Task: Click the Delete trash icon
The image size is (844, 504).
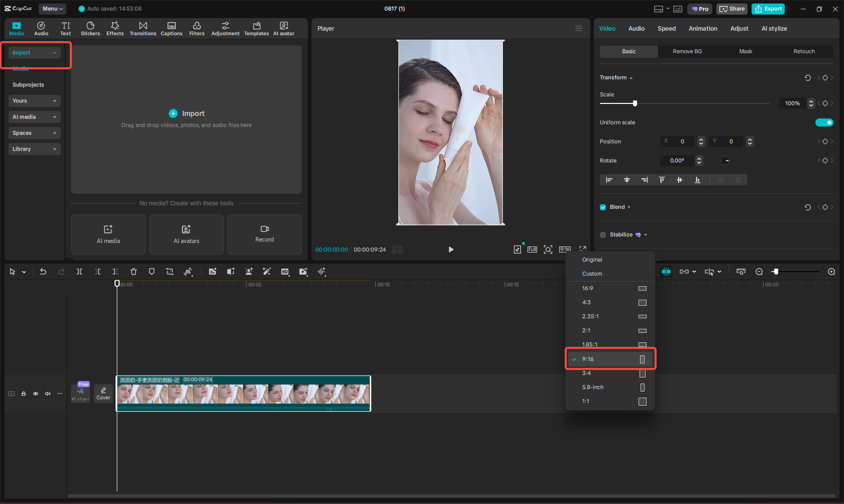Action: click(134, 272)
